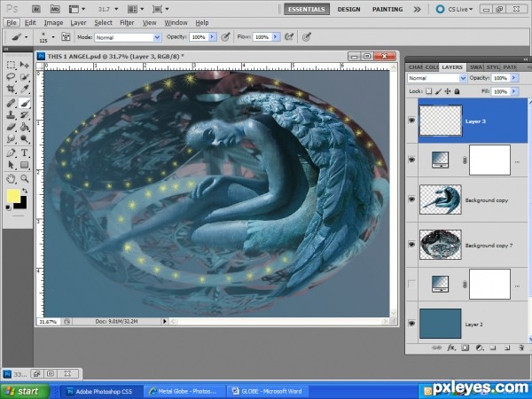This screenshot has width=532, height=399.
Task: Select the Move tool
Action: click(x=24, y=65)
